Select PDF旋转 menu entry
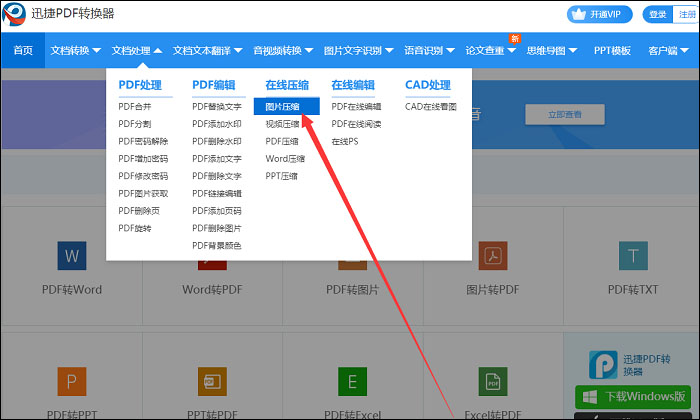Viewport: 700px width, 420px height. pos(135,229)
